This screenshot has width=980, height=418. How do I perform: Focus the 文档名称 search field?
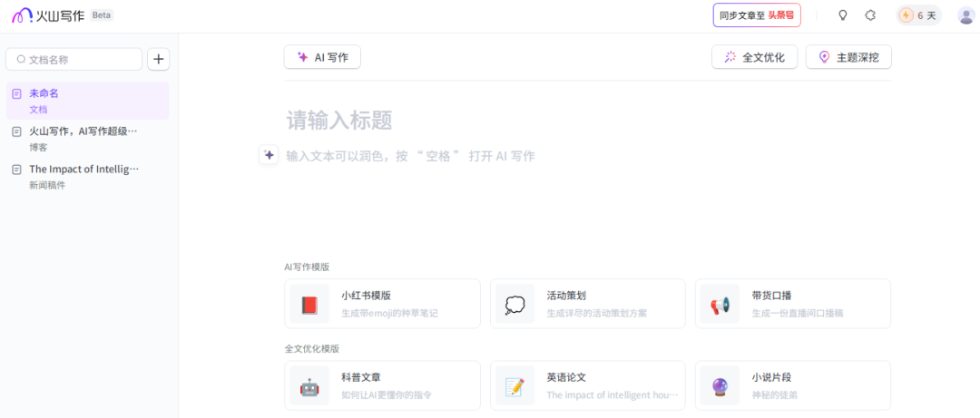pos(73,59)
